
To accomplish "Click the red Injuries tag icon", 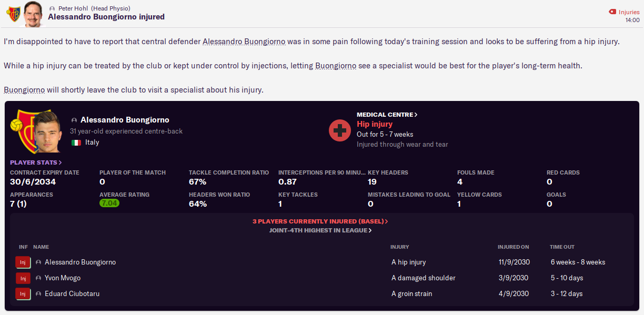I will [612, 12].
